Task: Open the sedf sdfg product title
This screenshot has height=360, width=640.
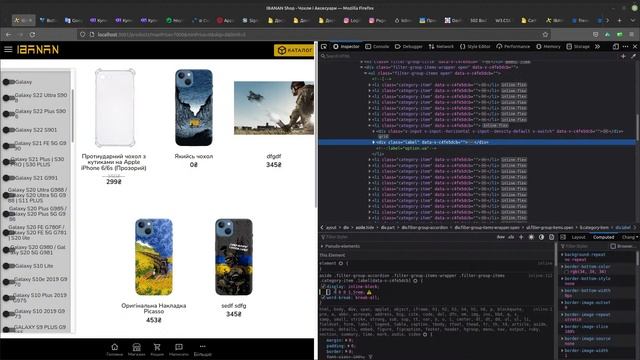Action: click(x=233, y=305)
